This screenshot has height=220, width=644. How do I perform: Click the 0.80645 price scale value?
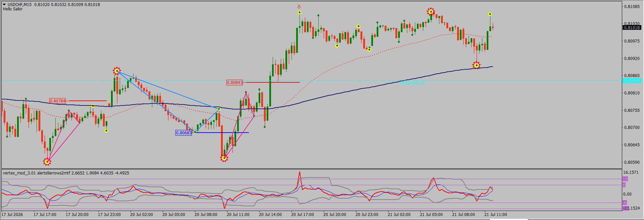(x=632, y=145)
